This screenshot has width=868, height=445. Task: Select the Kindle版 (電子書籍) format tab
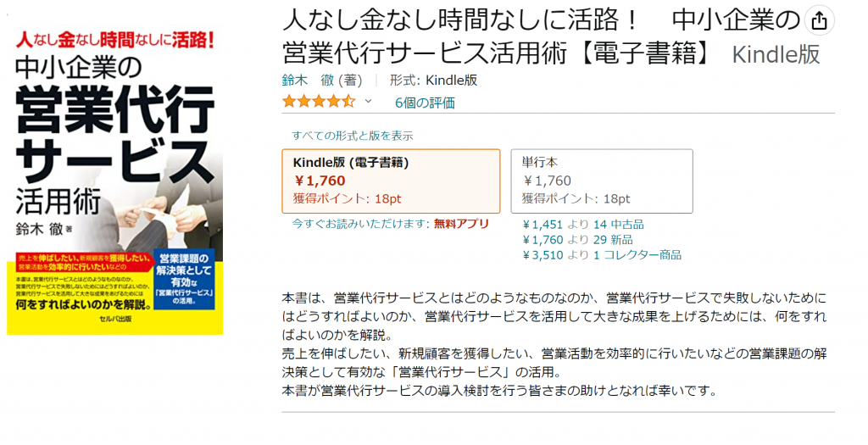click(x=391, y=181)
